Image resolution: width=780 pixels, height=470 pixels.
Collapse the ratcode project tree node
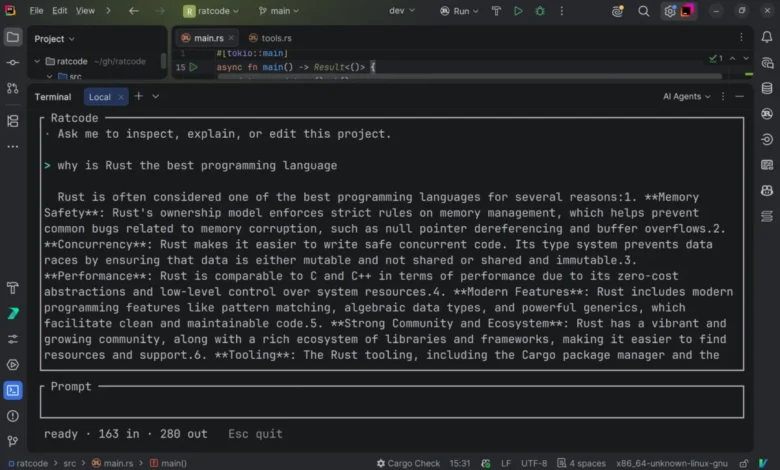tap(37, 61)
